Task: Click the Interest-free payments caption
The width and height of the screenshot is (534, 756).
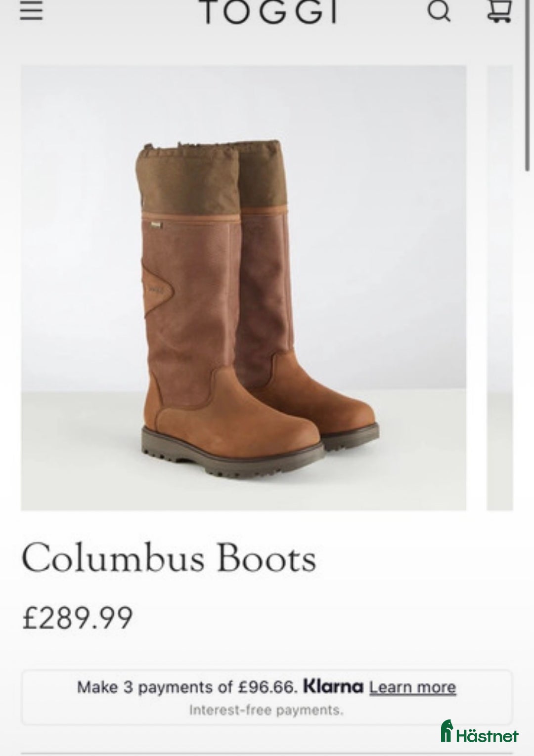Action: [x=266, y=710]
